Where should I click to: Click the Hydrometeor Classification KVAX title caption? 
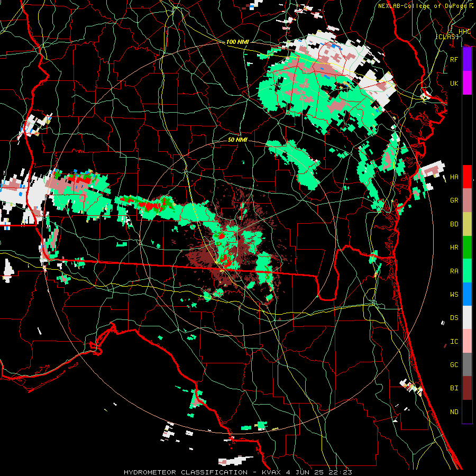coord(238,472)
